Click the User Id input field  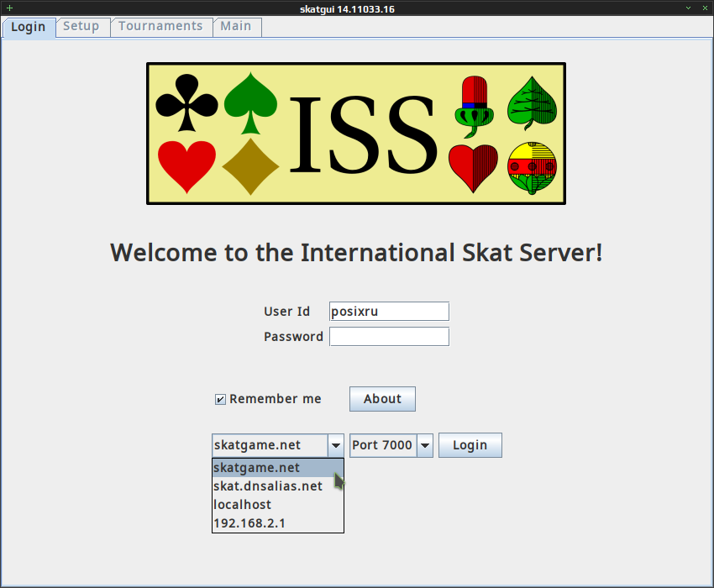pyautogui.click(x=389, y=312)
